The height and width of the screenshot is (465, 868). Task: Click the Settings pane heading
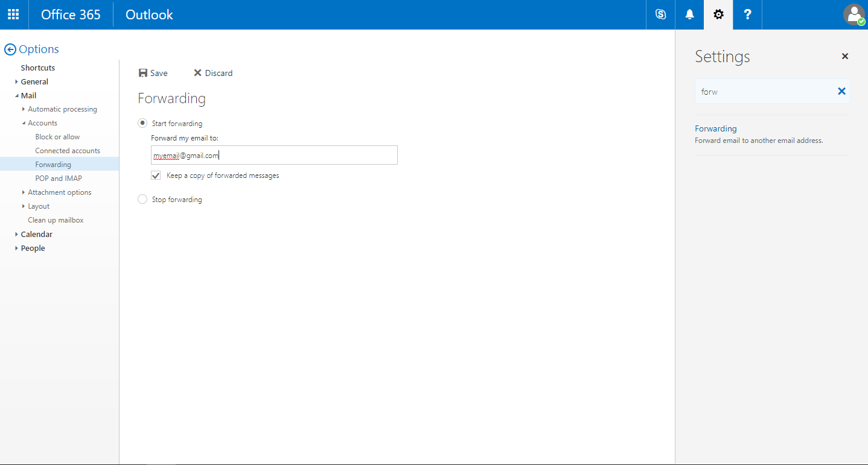(x=723, y=56)
